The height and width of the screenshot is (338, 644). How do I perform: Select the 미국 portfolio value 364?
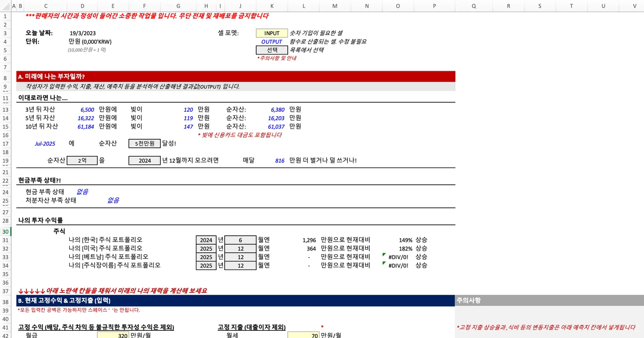312,249
